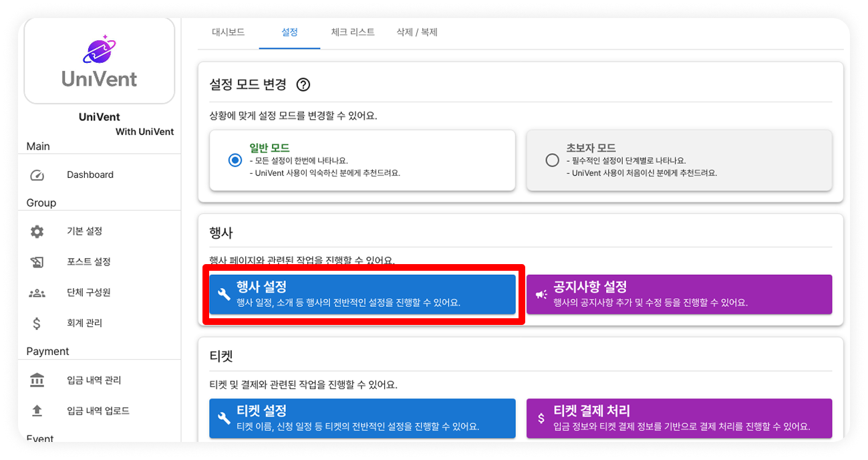The width and height of the screenshot is (868, 460).
Task: Switch to the 설정 tab
Action: click(289, 32)
